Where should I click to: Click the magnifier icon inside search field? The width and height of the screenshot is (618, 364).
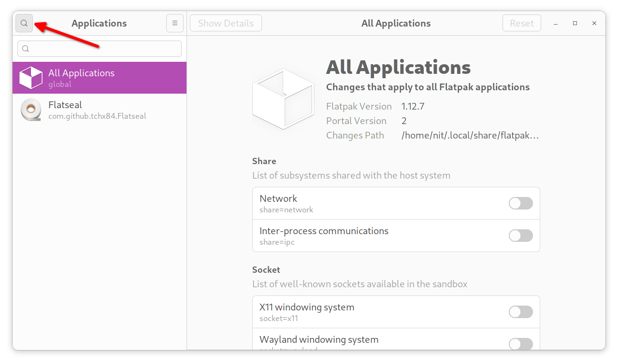(26, 49)
